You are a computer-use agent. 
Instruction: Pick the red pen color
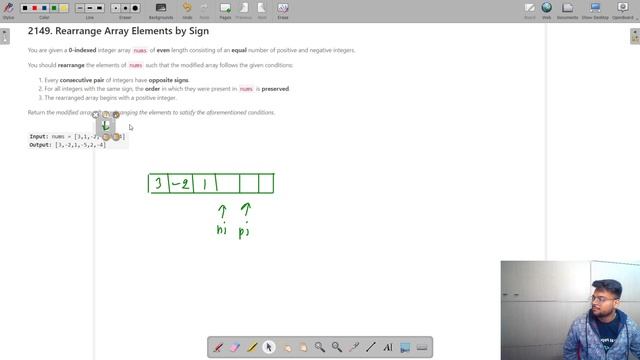click(35, 8)
